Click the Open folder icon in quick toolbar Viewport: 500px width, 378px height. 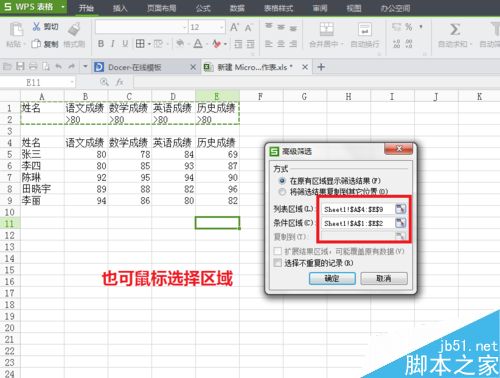[x=7, y=67]
